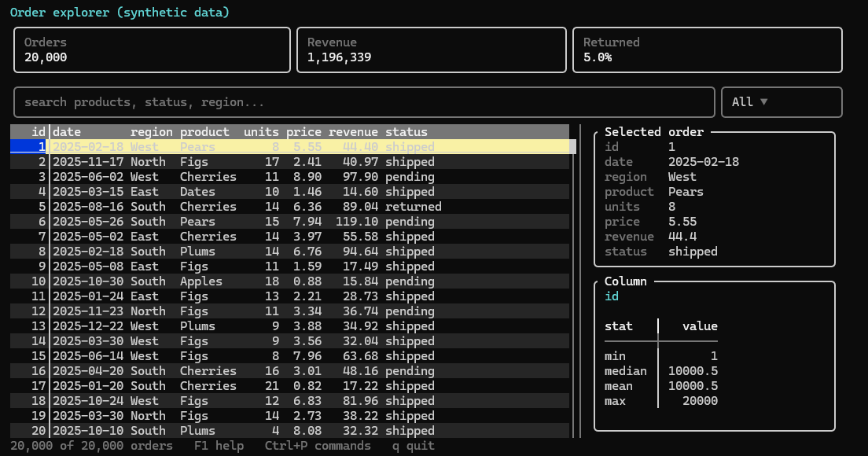This screenshot has height=456, width=868.
Task: Click date 2025-05-02 in order 7
Action: click(88, 237)
